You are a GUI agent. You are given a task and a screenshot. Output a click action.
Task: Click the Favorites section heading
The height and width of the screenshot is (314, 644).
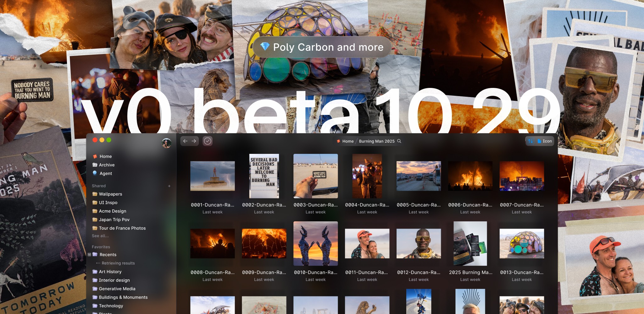[101, 247]
